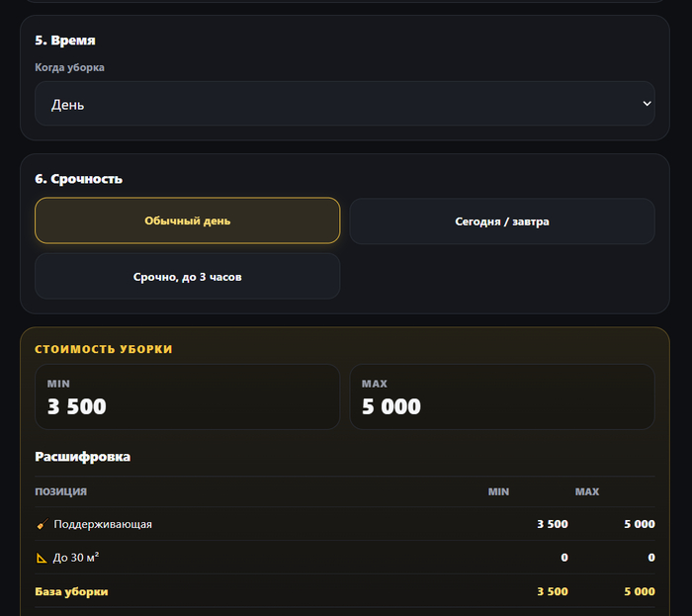The image size is (692, 616).
Task: Choose the Сегодня / завтра urgency option
Action: (x=502, y=221)
